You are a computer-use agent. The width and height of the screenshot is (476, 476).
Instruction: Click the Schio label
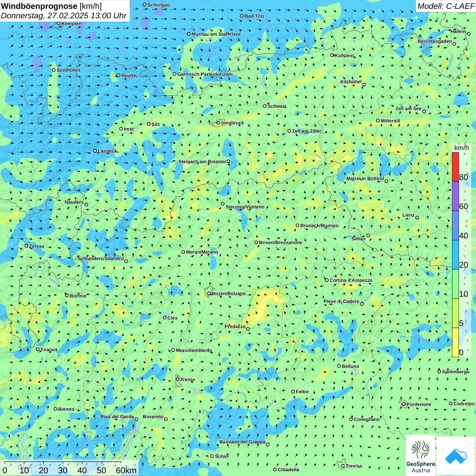click(x=221, y=456)
